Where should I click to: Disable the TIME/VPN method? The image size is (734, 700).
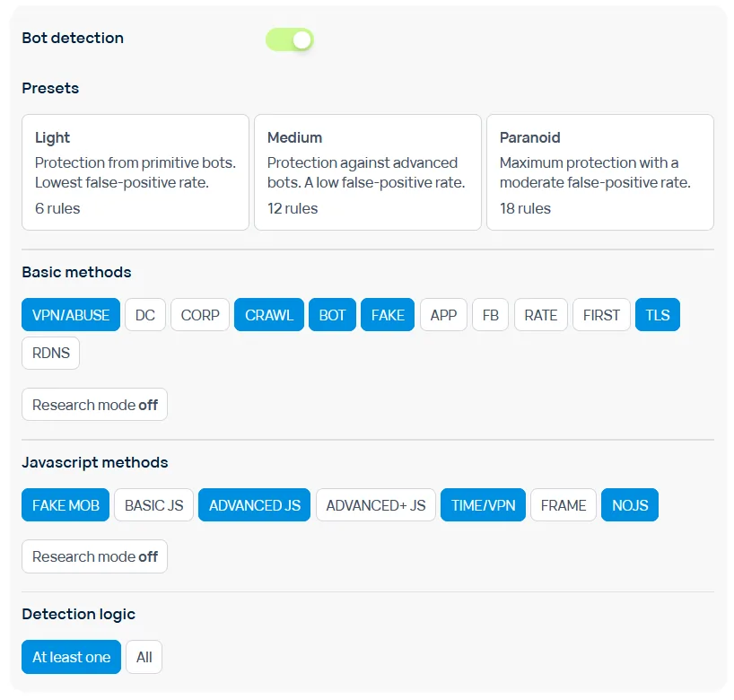pos(483,504)
